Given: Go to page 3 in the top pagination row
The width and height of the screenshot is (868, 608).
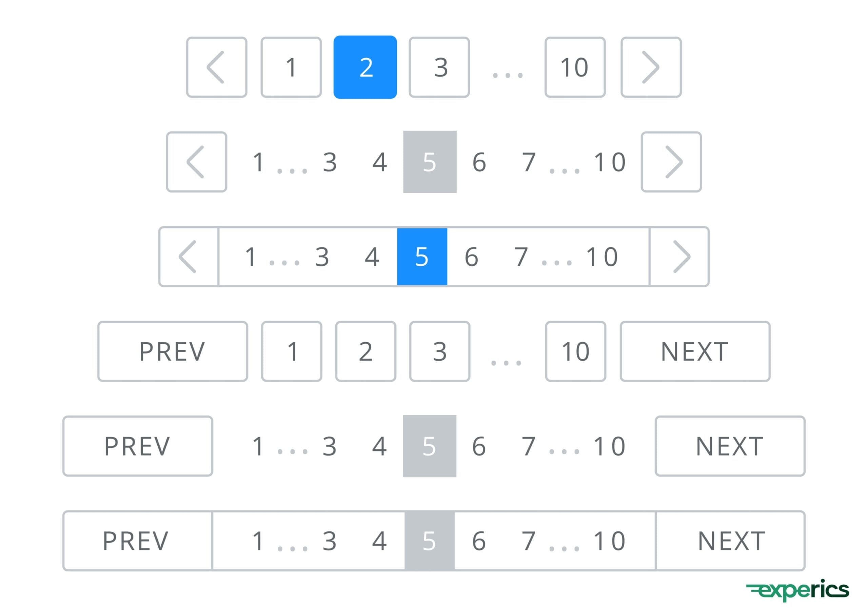Looking at the screenshot, I should (439, 67).
